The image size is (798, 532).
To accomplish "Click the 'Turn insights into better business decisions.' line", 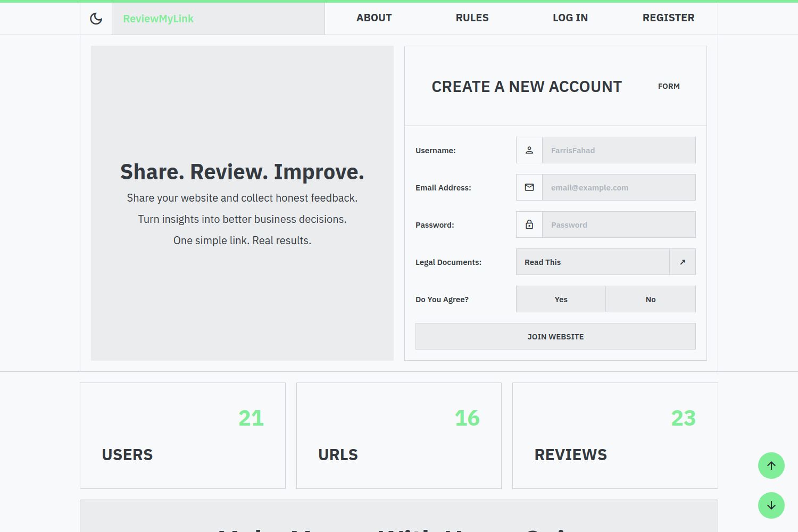I will point(242,219).
